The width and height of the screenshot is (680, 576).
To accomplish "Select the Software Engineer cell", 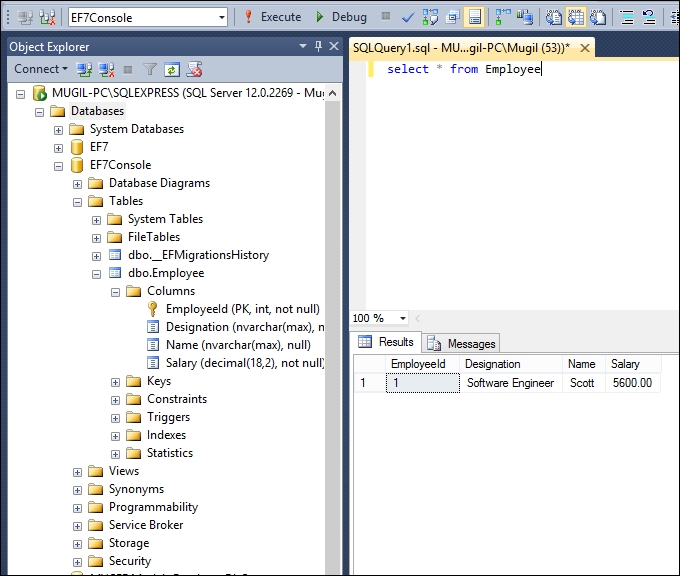I will pos(511,383).
